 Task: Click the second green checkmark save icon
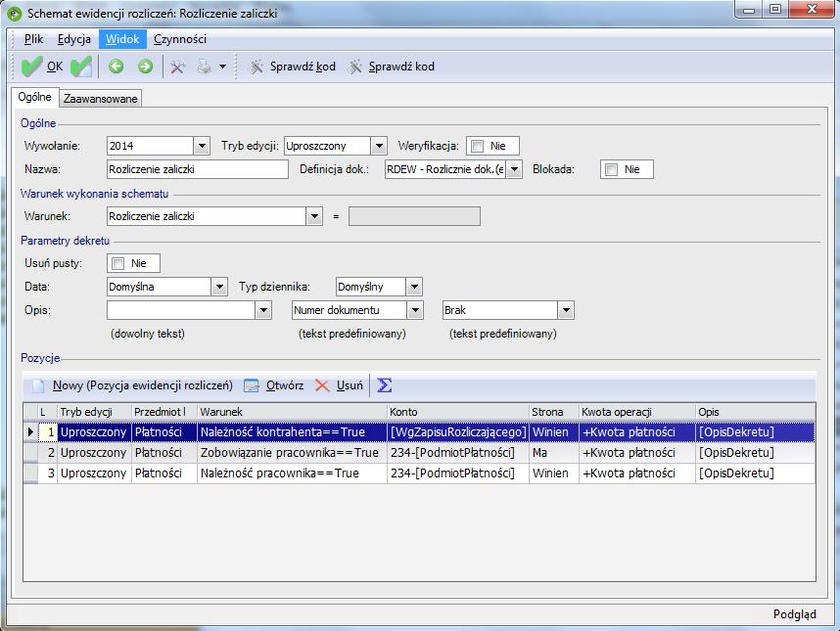[x=81, y=67]
